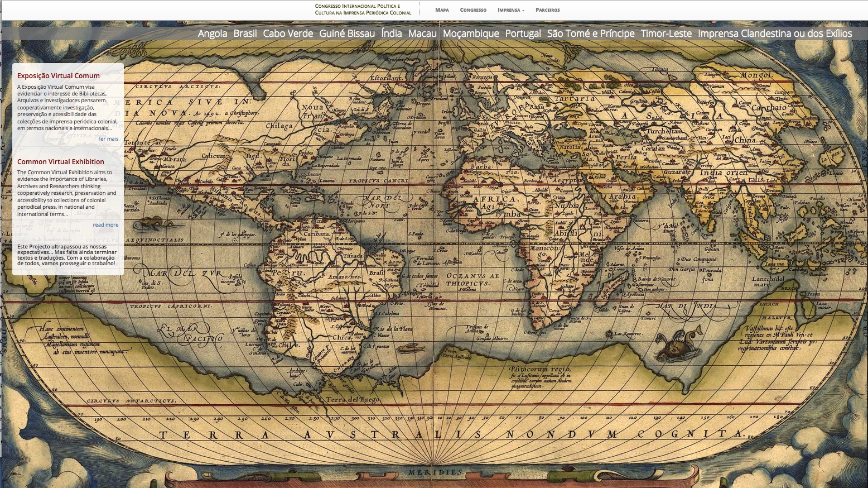
Task: Select the Guiné Bissau country link
Action: tap(347, 34)
